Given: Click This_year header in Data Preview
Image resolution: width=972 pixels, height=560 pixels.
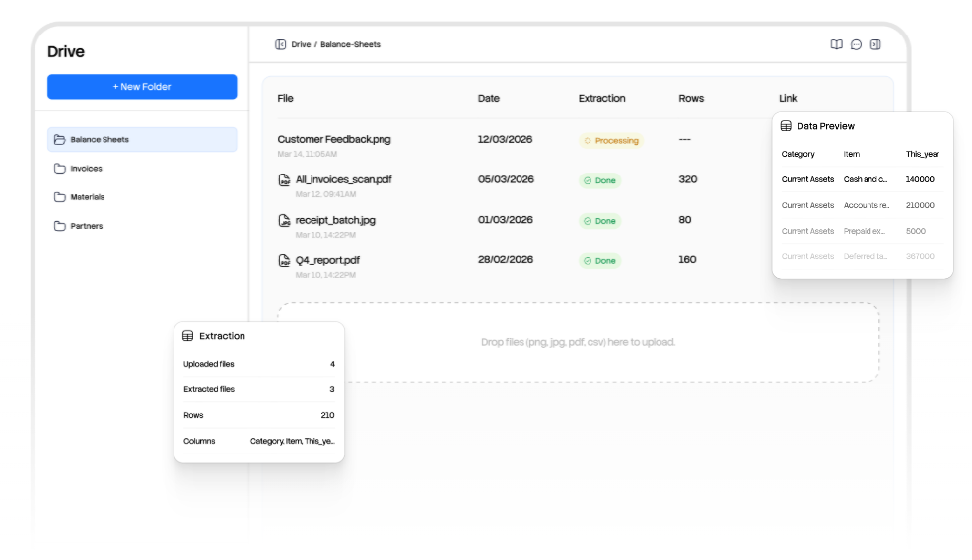Looking at the screenshot, I should point(923,154).
